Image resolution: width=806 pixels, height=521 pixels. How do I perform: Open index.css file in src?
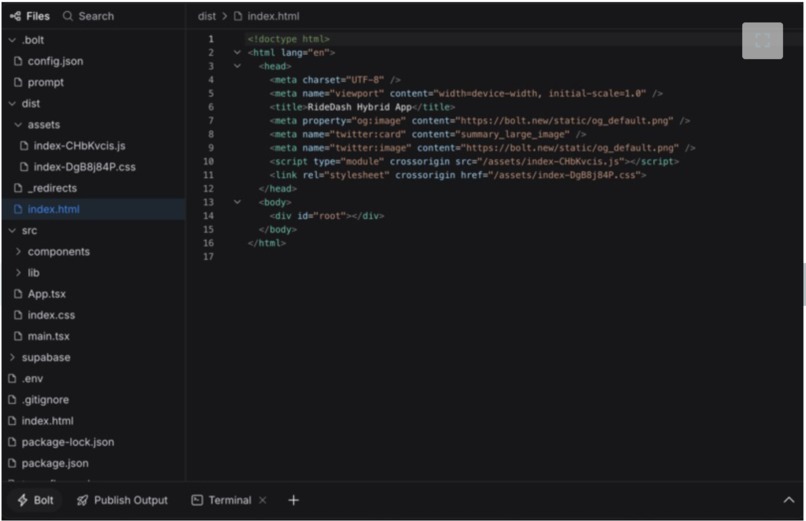coord(51,315)
